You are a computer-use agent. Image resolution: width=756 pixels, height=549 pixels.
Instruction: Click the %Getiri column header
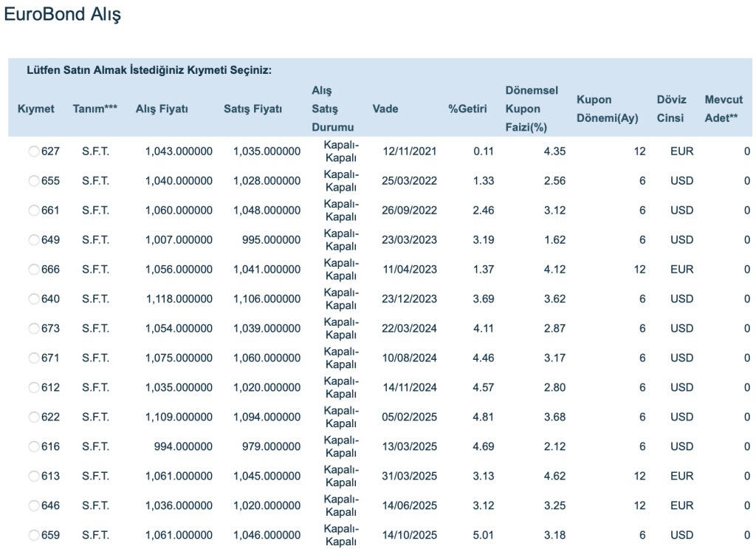point(468,109)
